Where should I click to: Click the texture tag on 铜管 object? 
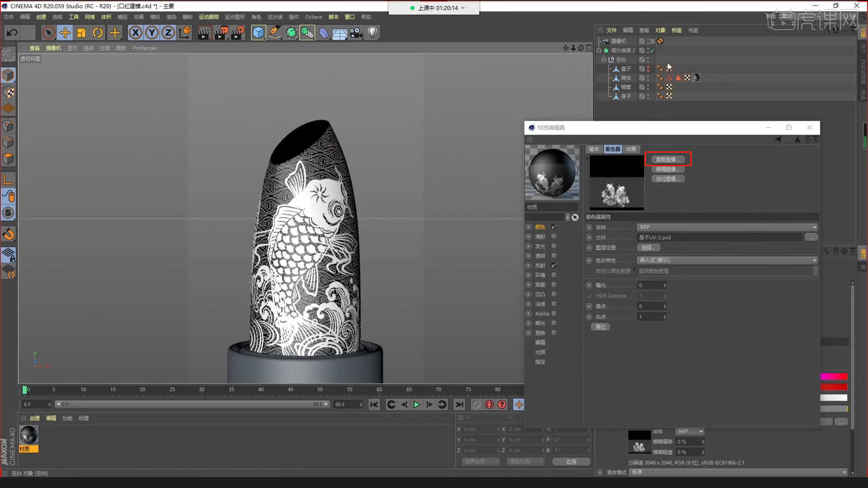click(669, 87)
